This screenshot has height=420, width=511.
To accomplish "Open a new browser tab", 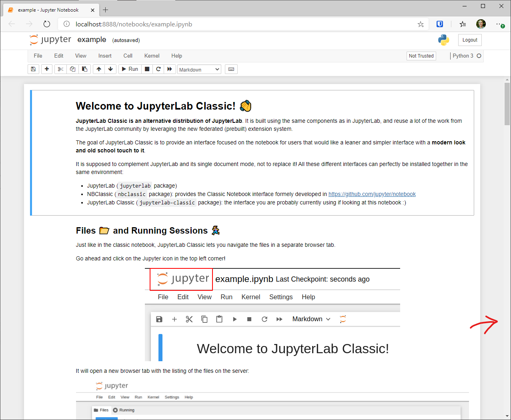I will pyautogui.click(x=106, y=10).
